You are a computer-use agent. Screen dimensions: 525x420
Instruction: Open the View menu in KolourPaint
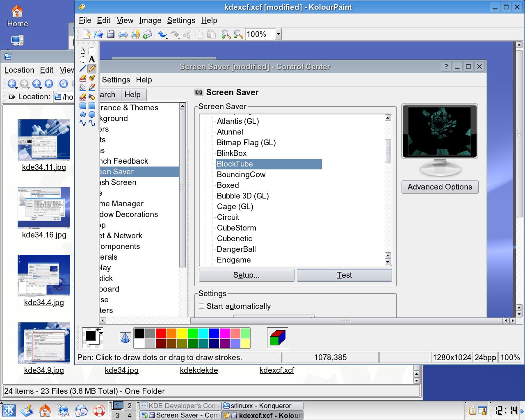(x=125, y=20)
